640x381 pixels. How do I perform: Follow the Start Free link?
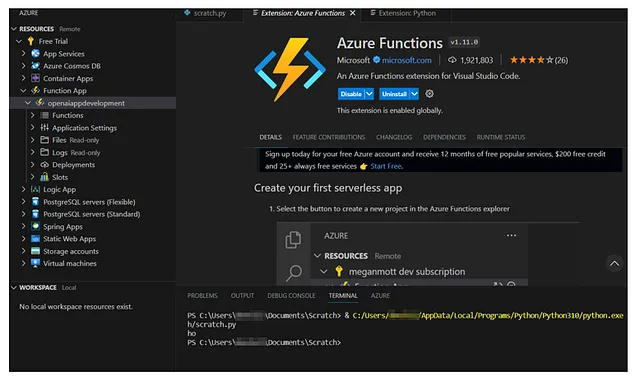(x=387, y=166)
